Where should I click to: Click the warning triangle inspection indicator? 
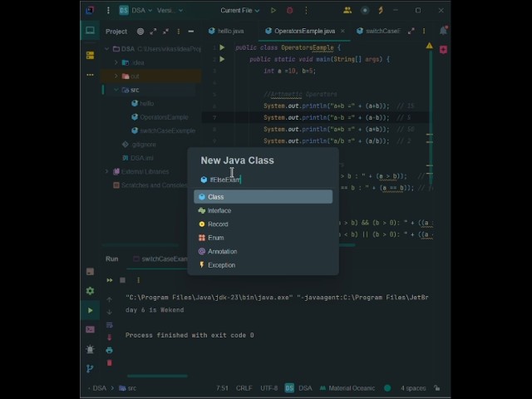pyautogui.click(x=429, y=46)
